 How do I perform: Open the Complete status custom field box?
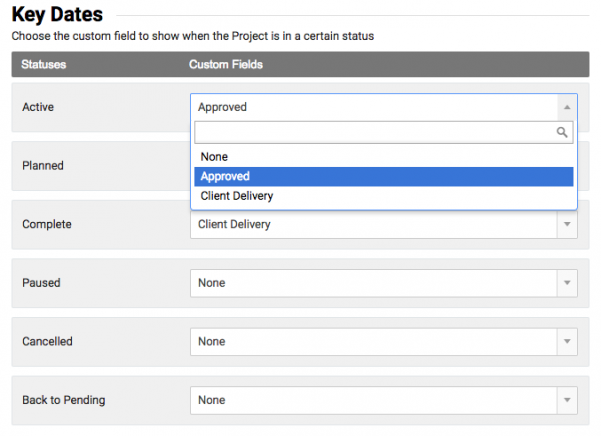pyautogui.click(x=372, y=225)
